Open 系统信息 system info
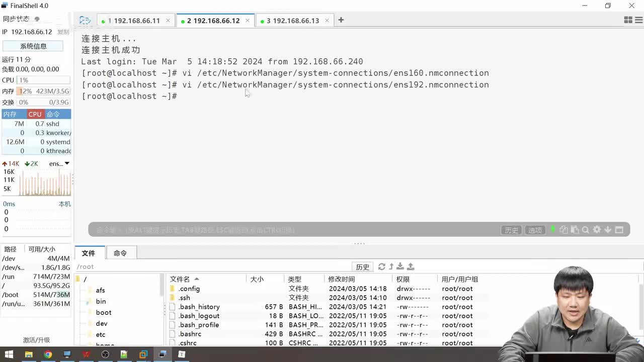 pos(33,46)
